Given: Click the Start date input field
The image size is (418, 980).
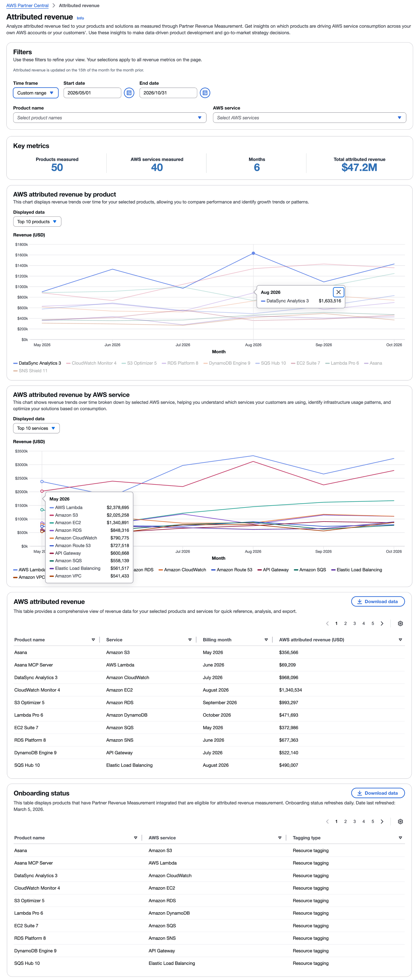Looking at the screenshot, I should click(x=92, y=93).
